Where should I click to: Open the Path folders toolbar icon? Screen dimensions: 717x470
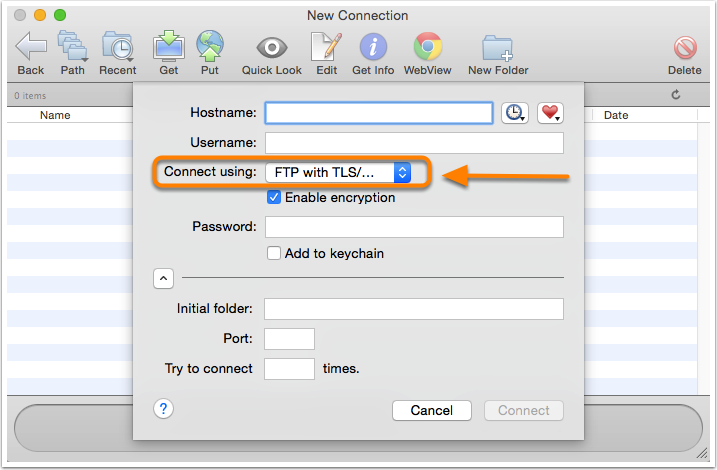pyautogui.click(x=72, y=46)
